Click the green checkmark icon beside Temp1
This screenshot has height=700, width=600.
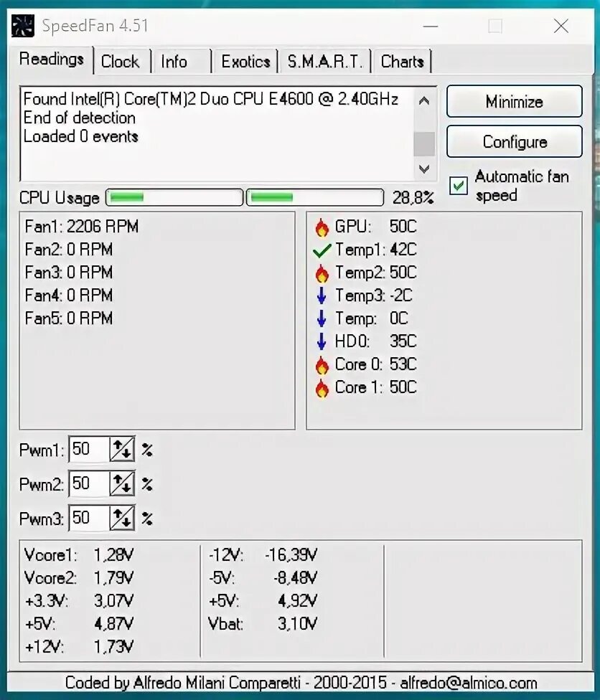point(322,251)
